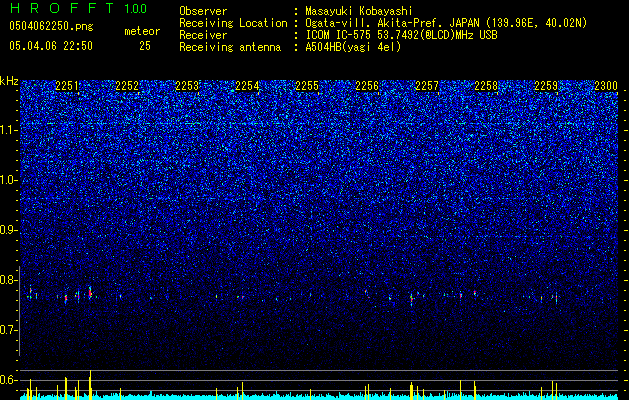Screen dimensions: 629x400
Task: Click the observer name Masayuki Kobayashi
Action: point(359,11)
